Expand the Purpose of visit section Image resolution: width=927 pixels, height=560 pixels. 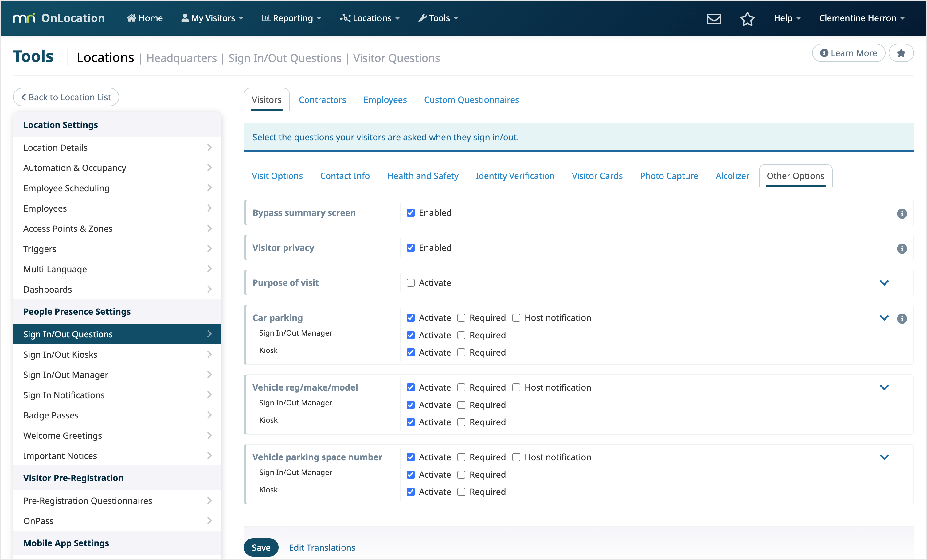(884, 282)
